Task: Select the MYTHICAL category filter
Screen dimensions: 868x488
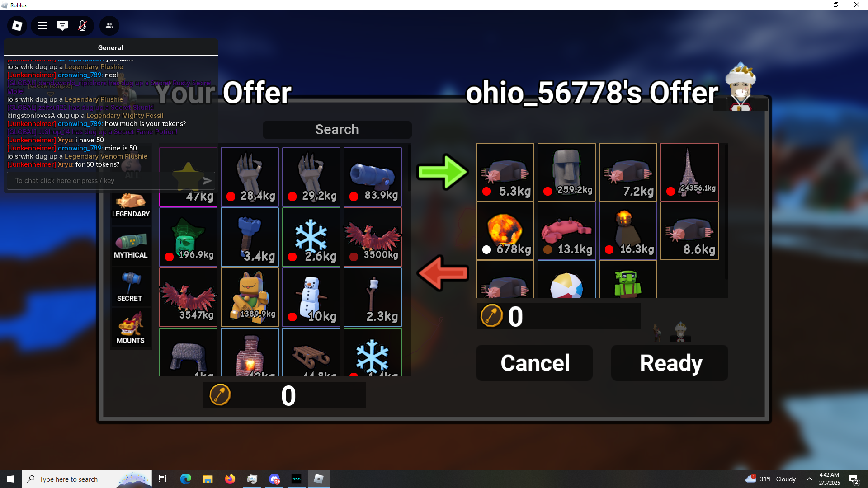Action: click(x=131, y=246)
